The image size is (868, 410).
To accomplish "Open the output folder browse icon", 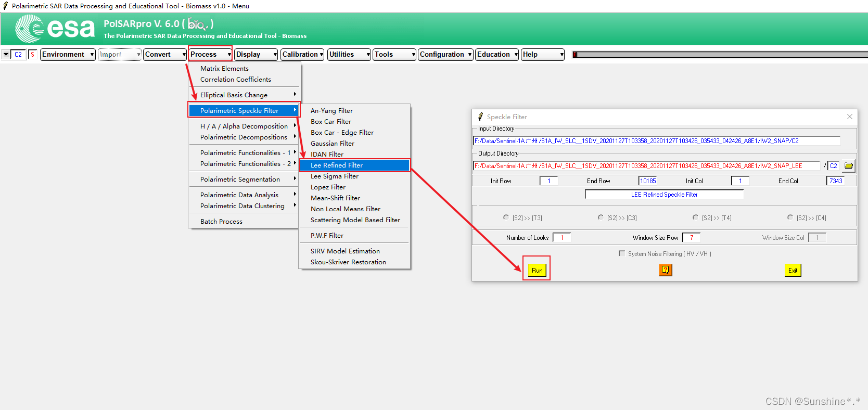I will (849, 166).
